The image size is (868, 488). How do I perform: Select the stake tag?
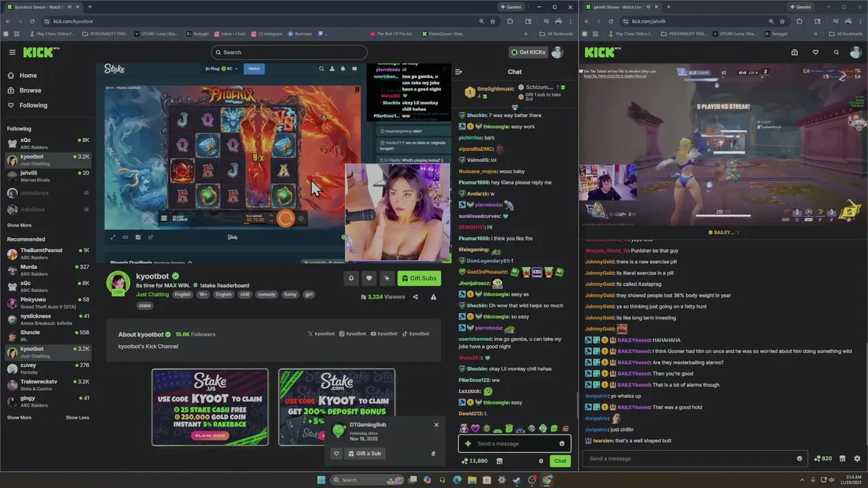click(144, 306)
